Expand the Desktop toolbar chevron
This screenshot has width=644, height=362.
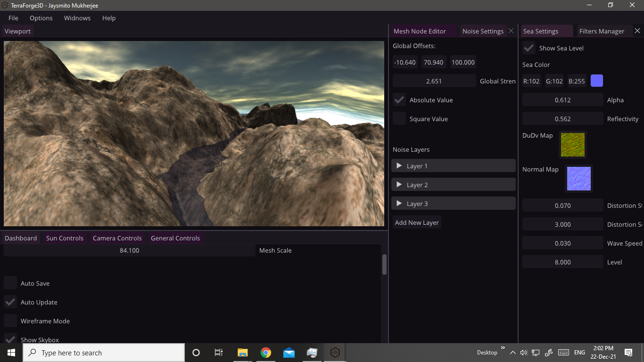503,348
